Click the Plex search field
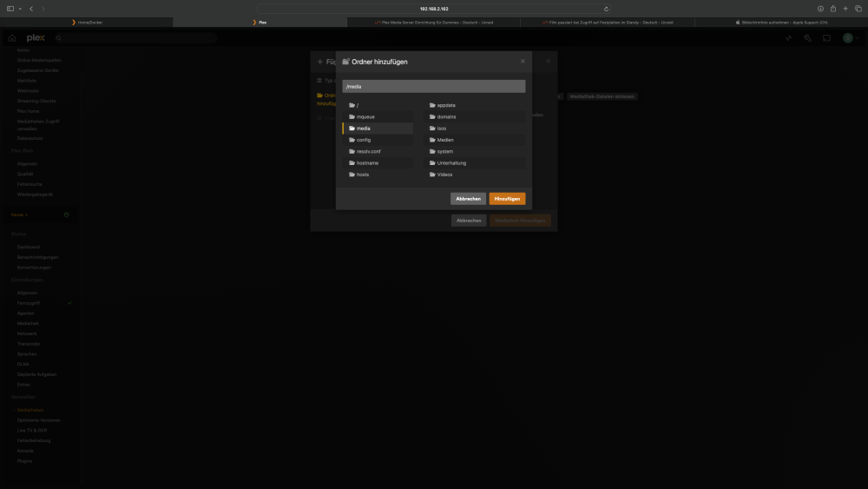Screen dimensions: 868x489 (x=135, y=38)
